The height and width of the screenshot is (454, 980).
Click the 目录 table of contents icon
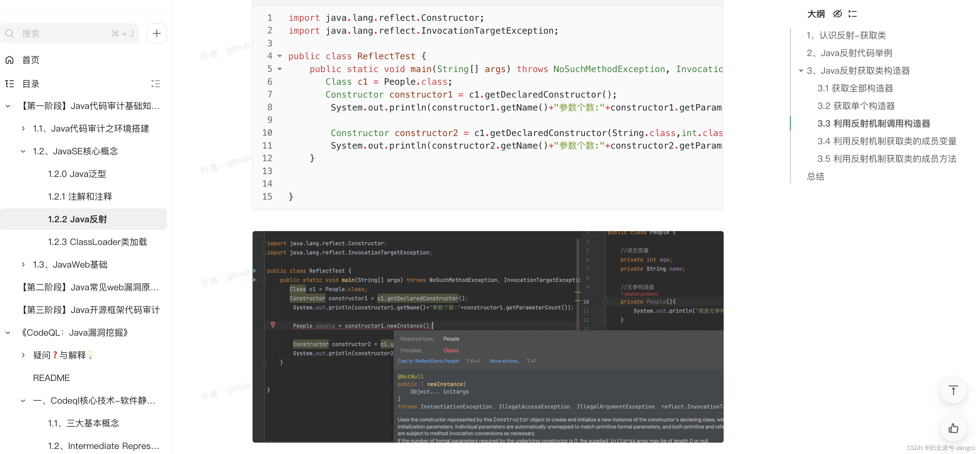click(x=9, y=84)
